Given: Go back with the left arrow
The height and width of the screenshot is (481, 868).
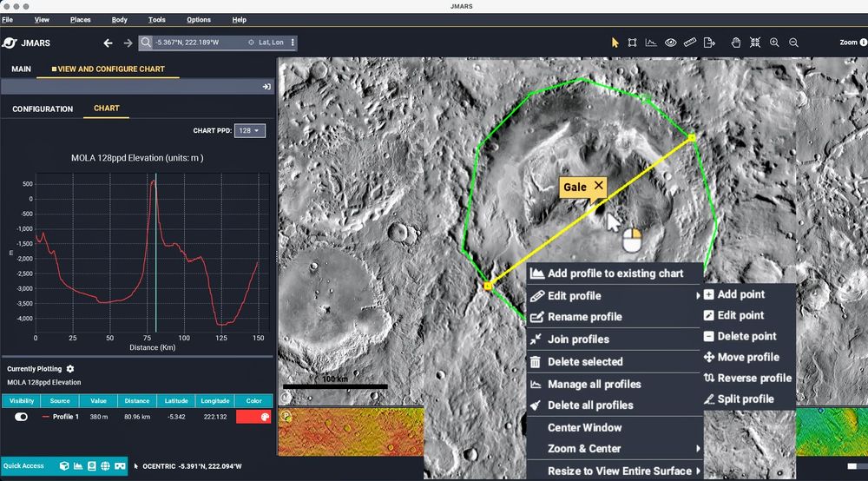Looking at the screenshot, I should pos(108,43).
